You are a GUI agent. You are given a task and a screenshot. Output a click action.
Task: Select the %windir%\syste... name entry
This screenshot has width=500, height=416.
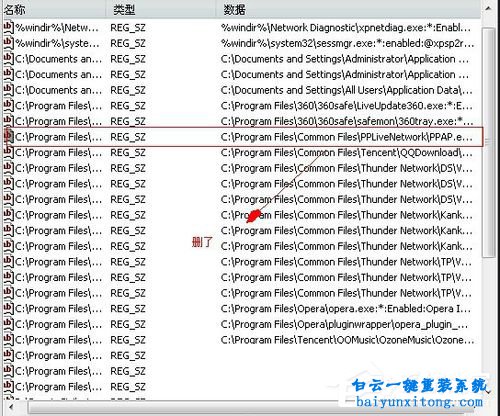tap(57, 43)
